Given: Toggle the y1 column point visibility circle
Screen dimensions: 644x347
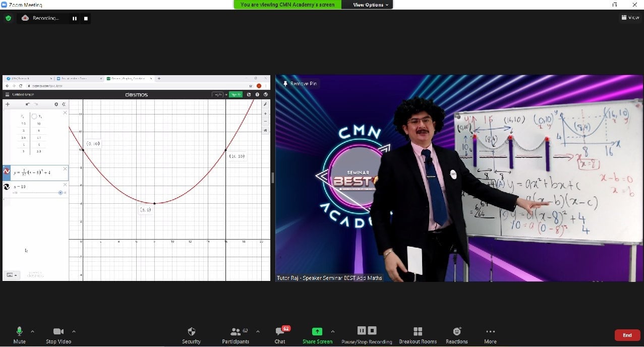Looking at the screenshot, I should click(34, 116).
